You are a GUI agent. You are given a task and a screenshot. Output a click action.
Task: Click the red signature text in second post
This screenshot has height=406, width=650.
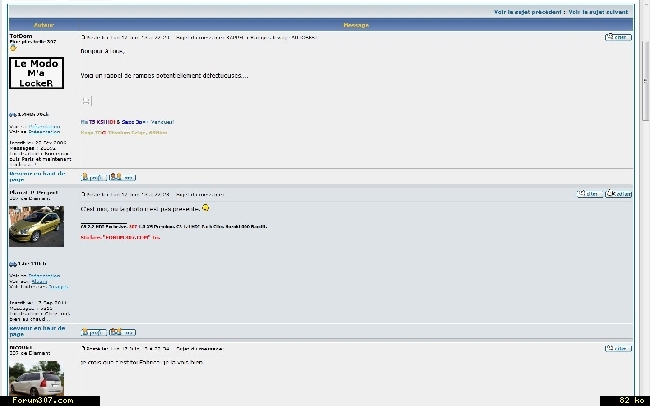121,238
